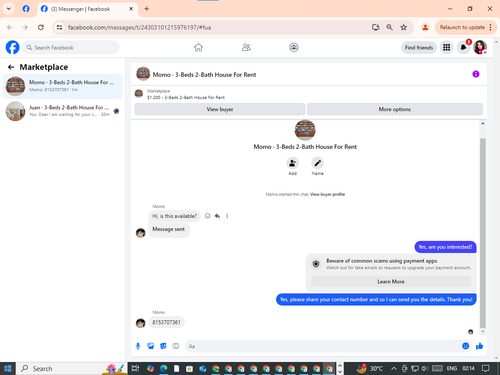The height and width of the screenshot is (375, 500).
Task: Click the Search Facebook field
Action: click(x=71, y=48)
